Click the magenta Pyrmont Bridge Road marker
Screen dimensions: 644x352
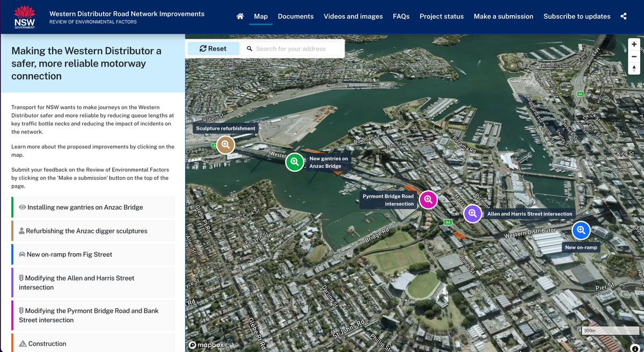coord(428,200)
